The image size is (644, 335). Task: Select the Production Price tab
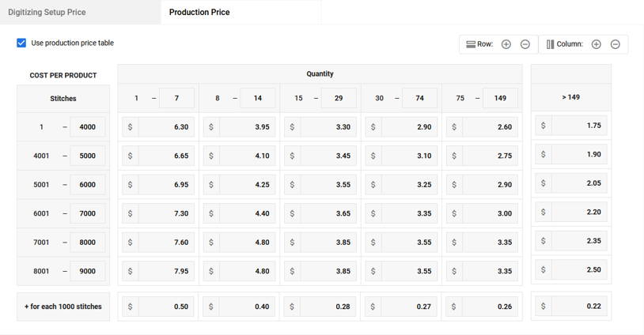[x=199, y=13]
